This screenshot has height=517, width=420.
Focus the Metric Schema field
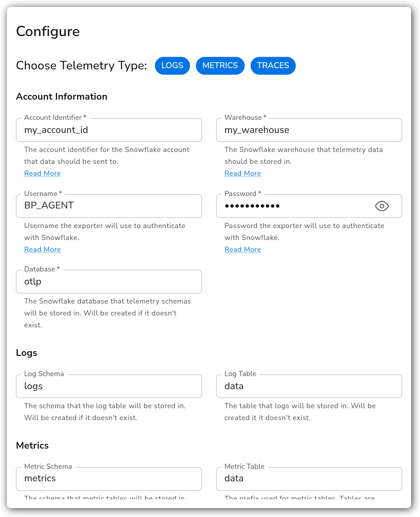109,479
